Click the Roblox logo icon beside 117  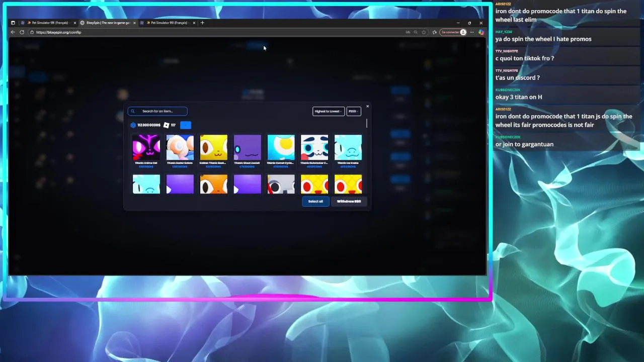(167, 125)
